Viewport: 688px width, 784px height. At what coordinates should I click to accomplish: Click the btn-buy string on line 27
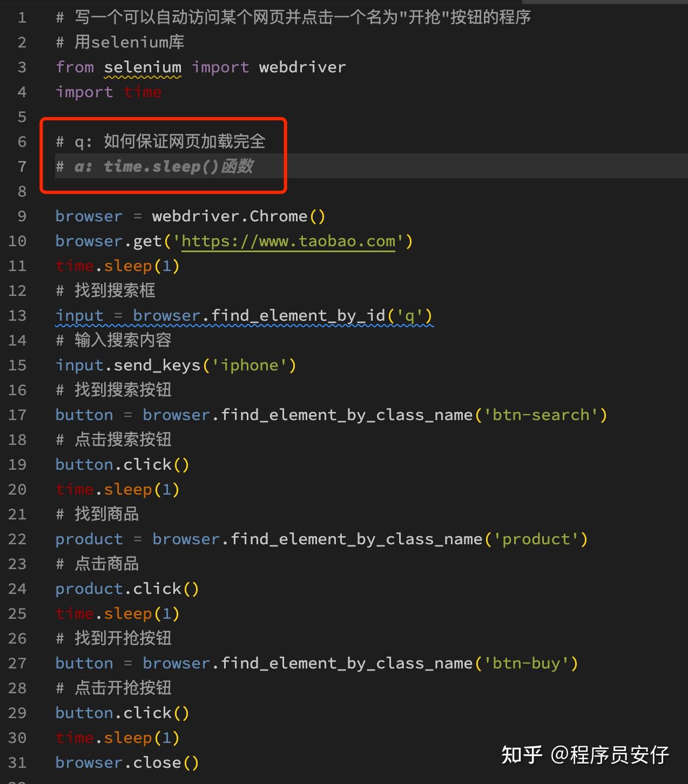(x=527, y=663)
